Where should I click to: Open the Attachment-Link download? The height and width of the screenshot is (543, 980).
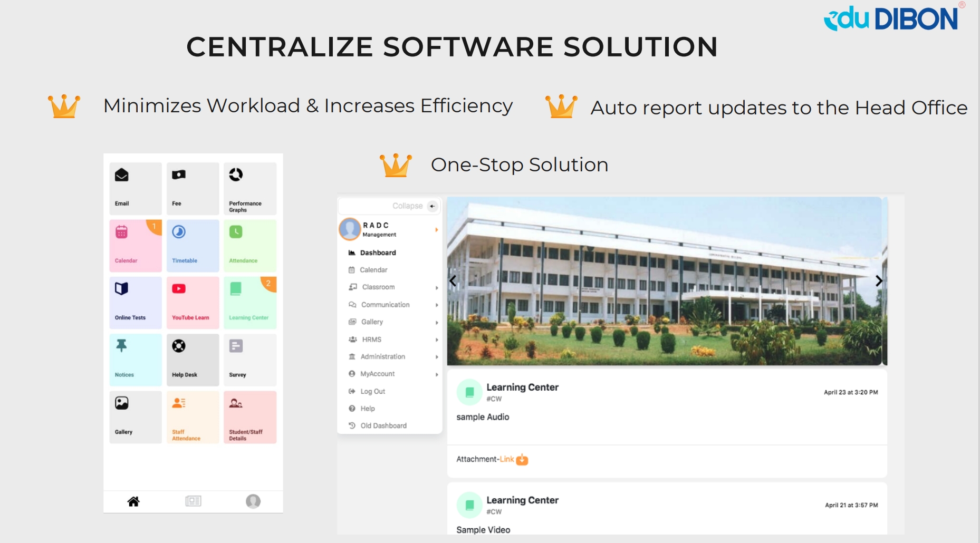click(492, 460)
